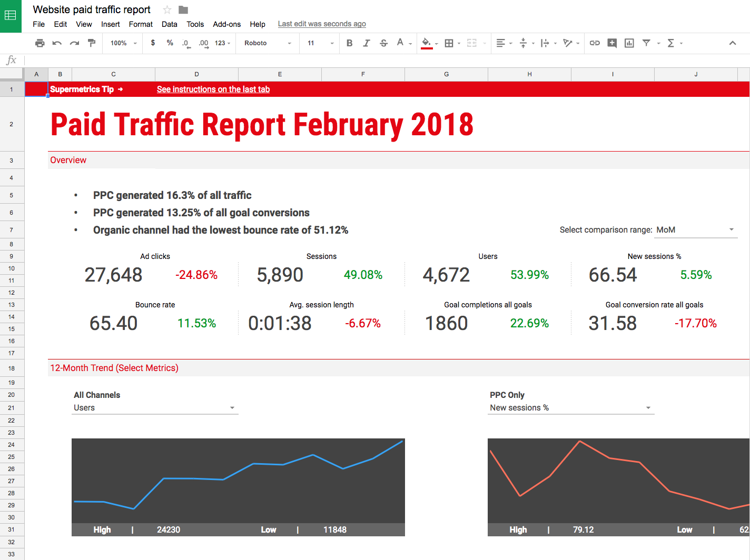This screenshot has height=560, width=750.
Task: Follow 'See instructions on the last tab' link
Action: 213,89
